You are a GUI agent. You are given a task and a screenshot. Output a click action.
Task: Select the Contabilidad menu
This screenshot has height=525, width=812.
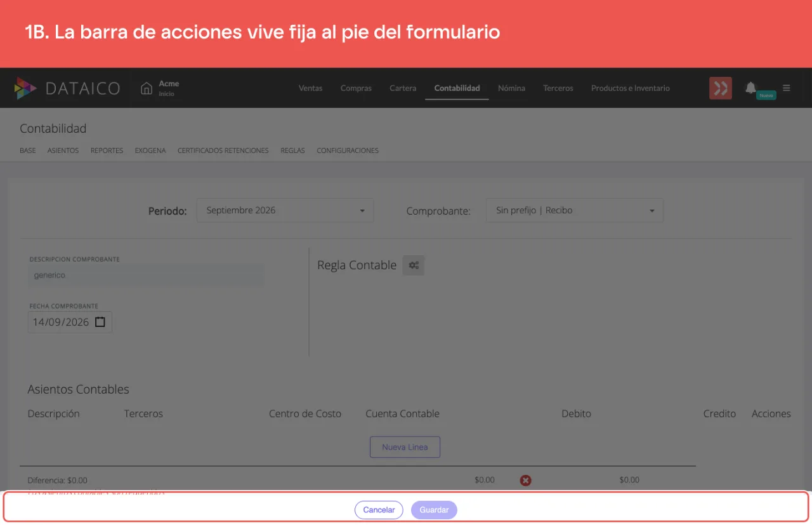[x=457, y=88]
